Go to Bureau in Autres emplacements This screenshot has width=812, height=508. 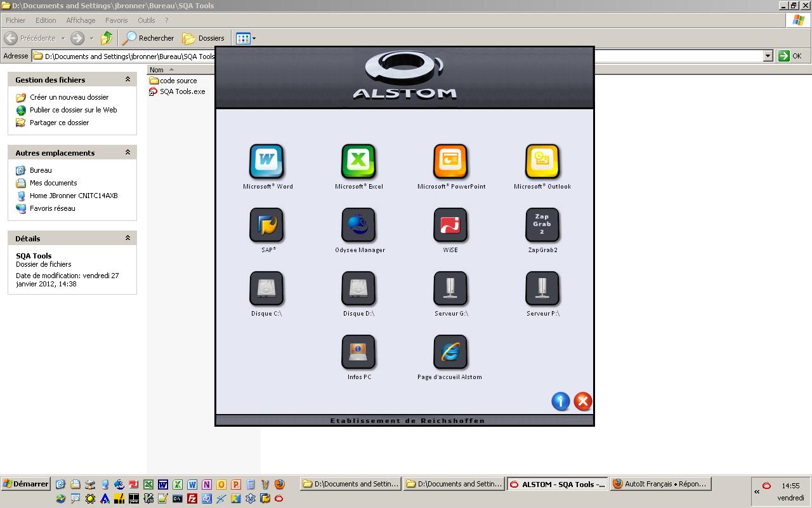pos(41,170)
